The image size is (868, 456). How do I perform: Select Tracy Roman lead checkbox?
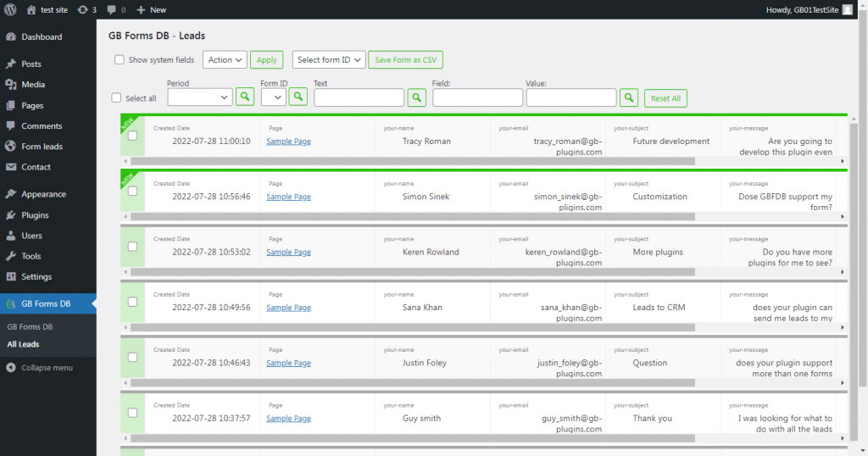pyautogui.click(x=132, y=136)
